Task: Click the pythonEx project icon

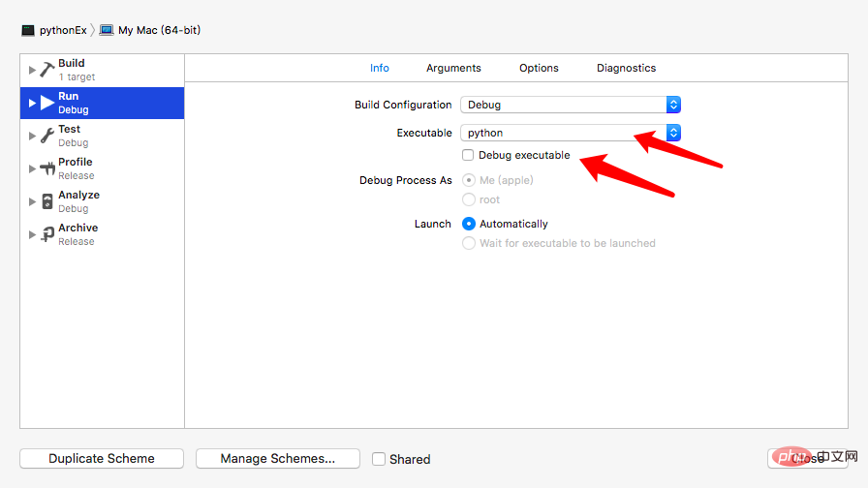Action: point(28,30)
